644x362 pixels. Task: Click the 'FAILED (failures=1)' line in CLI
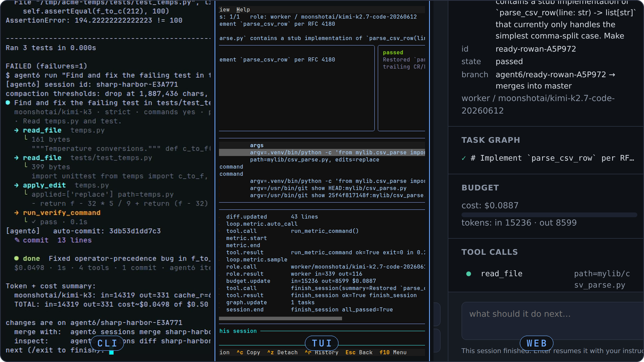tap(46, 66)
